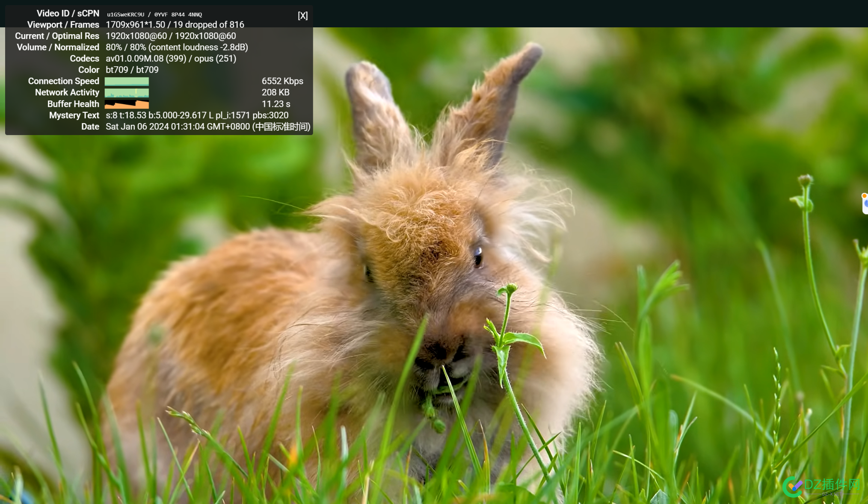Click the Connection Speed graph bar
Screen dimensions: 868x504
pos(127,81)
